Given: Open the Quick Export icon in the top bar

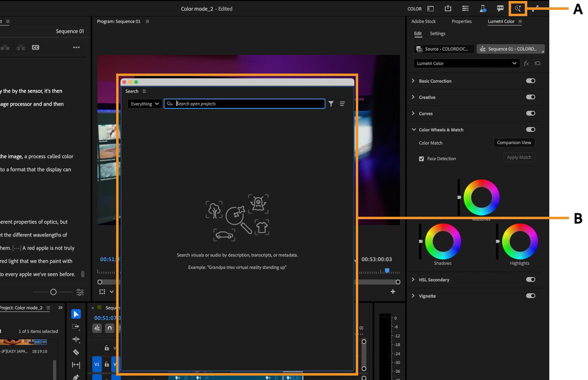Looking at the screenshot, I should (x=447, y=8).
